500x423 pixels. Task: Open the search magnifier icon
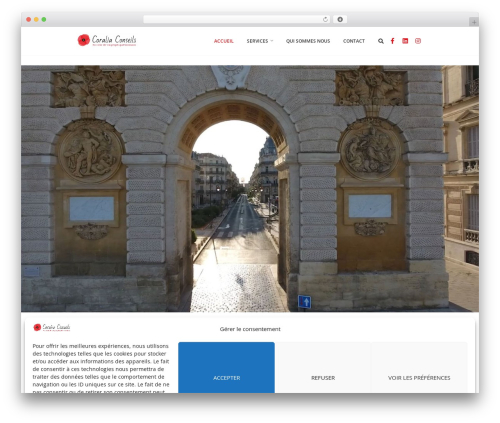381,41
